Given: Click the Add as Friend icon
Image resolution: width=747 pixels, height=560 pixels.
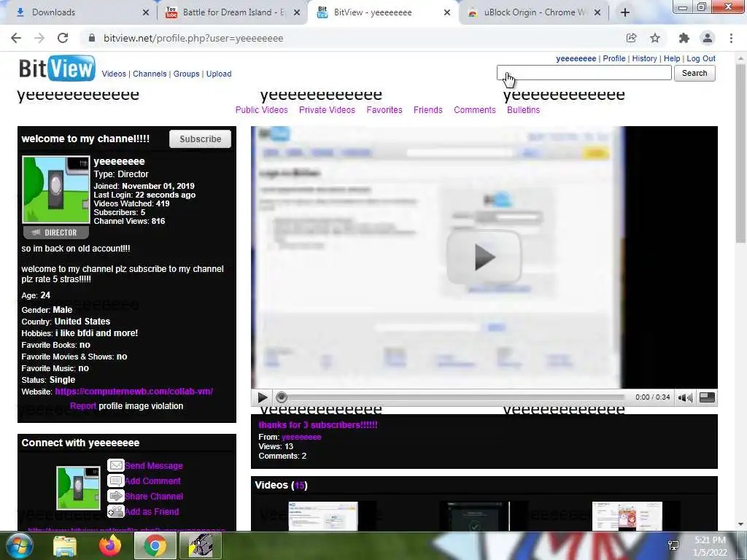Looking at the screenshot, I should coord(116,511).
